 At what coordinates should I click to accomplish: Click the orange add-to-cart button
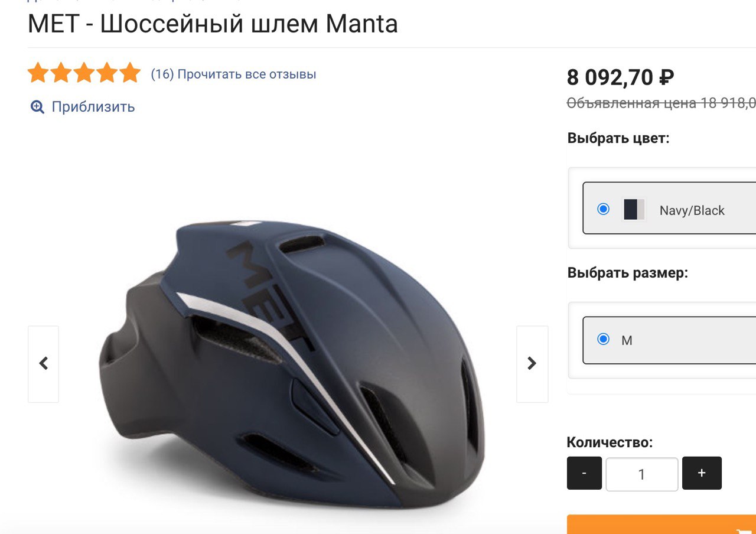pos(661,525)
